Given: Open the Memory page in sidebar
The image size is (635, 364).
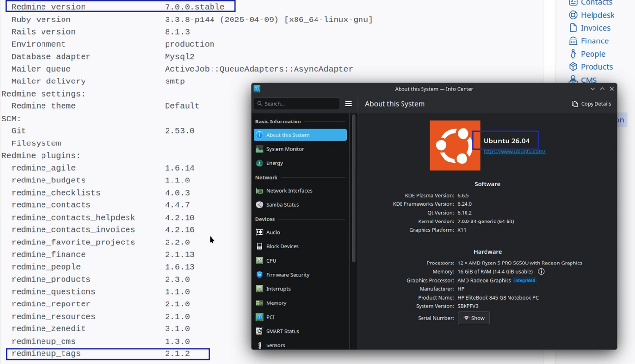Looking at the screenshot, I should pyautogui.click(x=300, y=303).
